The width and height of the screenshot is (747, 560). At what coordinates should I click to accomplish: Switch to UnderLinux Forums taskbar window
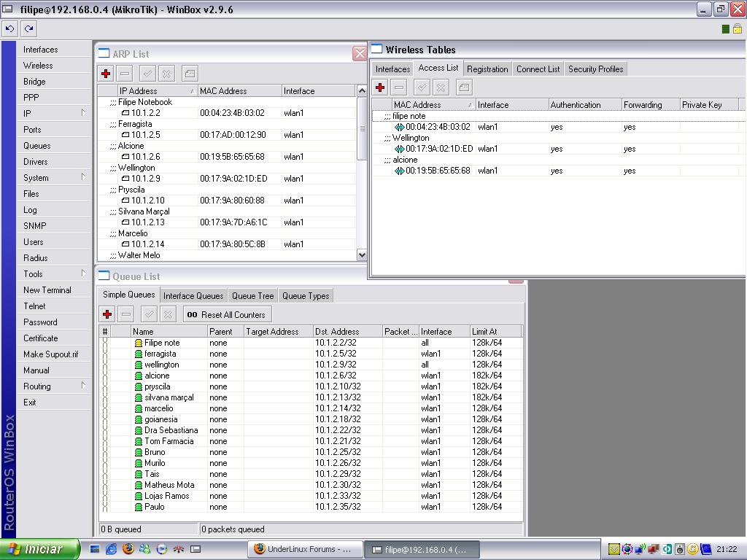tap(305, 549)
